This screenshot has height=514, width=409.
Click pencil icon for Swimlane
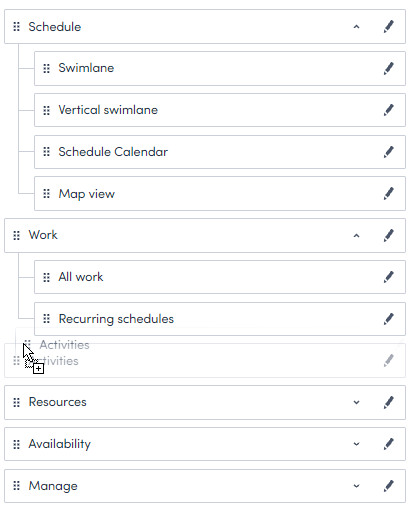click(x=389, y=68)
